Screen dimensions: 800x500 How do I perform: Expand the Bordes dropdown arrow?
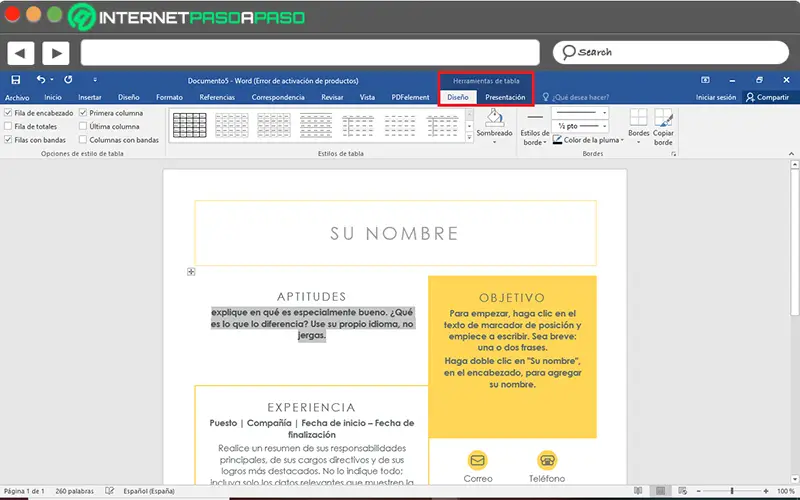[638, 142]
